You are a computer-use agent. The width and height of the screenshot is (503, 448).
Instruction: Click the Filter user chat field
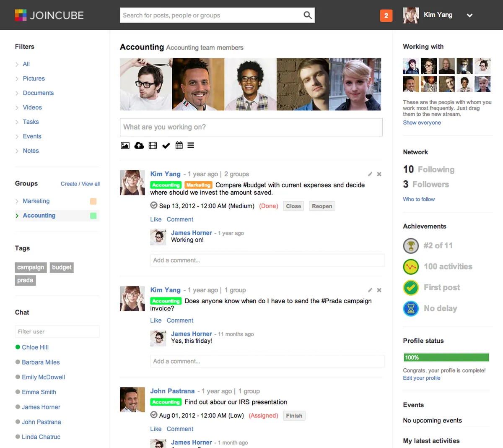[x=57, y=331]
